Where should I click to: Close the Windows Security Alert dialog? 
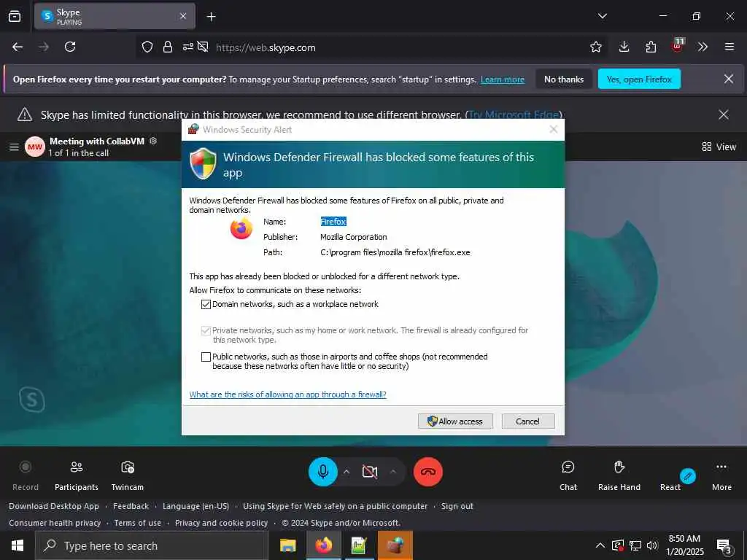[553, 129]
